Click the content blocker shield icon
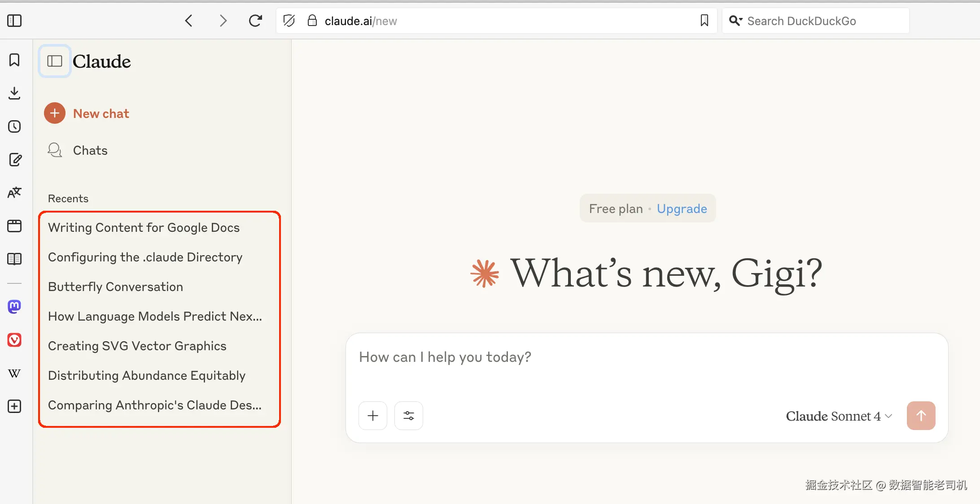980x504 pixels. pos(289,21)
